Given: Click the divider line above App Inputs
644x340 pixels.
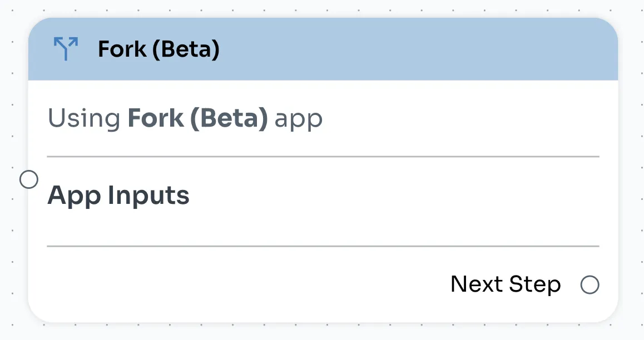Looking at the screenshot, I should pos(323,157).
